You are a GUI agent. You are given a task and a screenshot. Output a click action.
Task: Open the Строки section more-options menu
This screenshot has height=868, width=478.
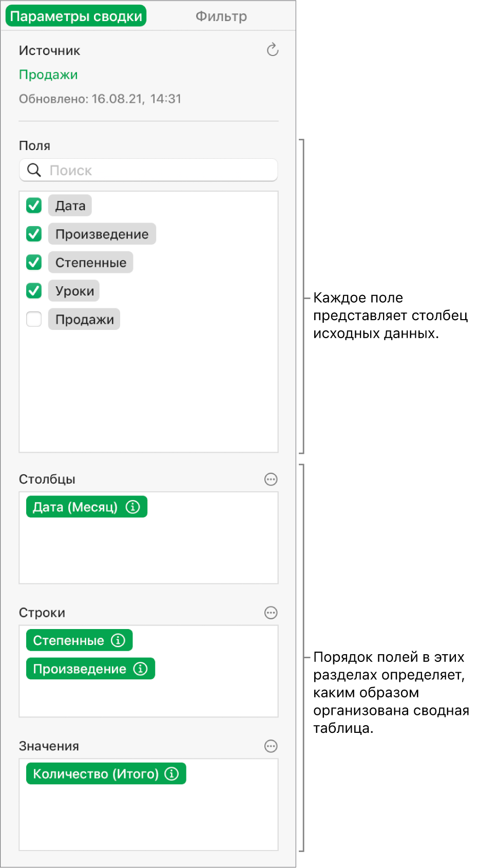tap(271, 613)
